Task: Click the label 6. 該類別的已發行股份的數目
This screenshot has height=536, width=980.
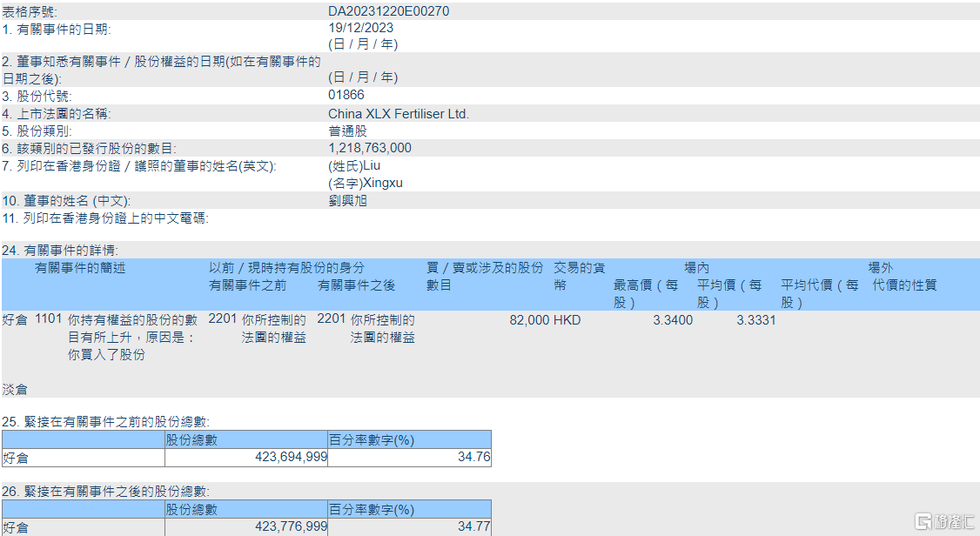Action: click(x=90, y=149)
